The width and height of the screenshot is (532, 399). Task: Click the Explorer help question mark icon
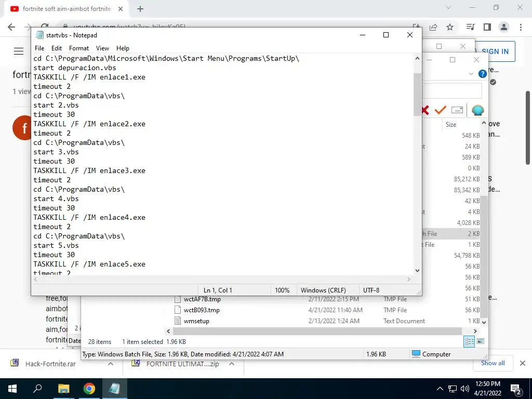[482, 74]
